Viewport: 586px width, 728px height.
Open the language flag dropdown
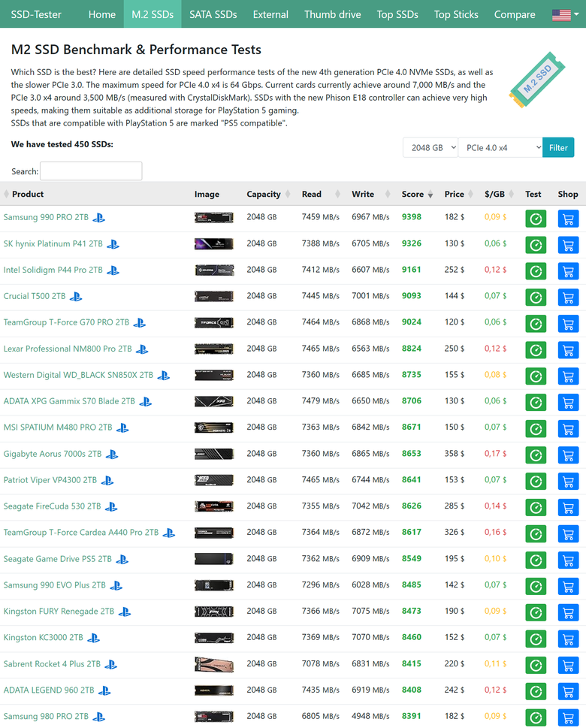(x=565, y=15)
